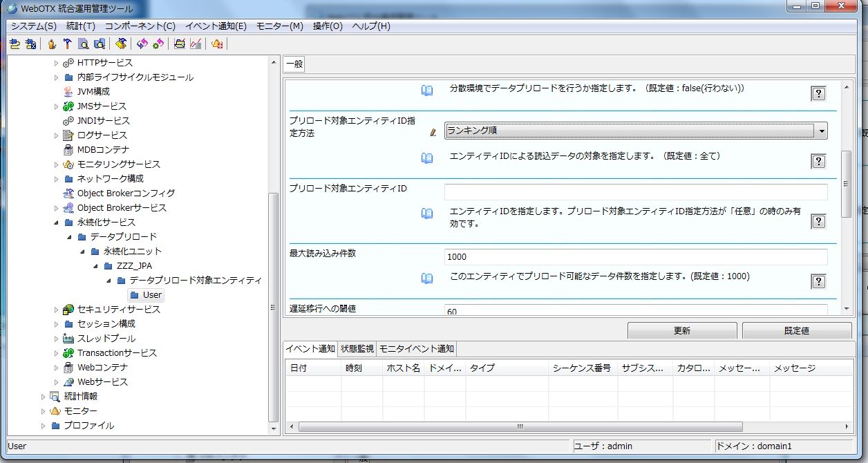Click the chart graph icon in toolbar
Viewport: 868px width, 463px height.
(x=196, y=44)
